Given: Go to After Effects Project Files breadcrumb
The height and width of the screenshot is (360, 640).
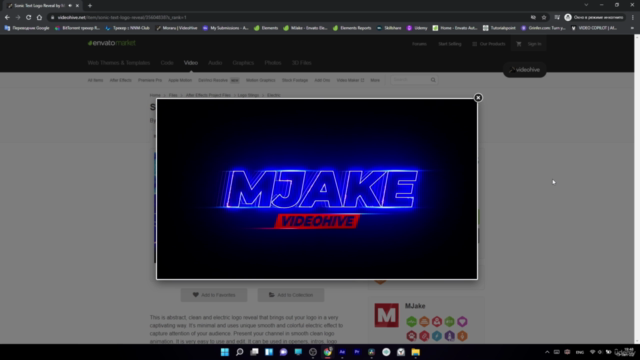Looking at the screenshot, I should [x=208, y=95].
